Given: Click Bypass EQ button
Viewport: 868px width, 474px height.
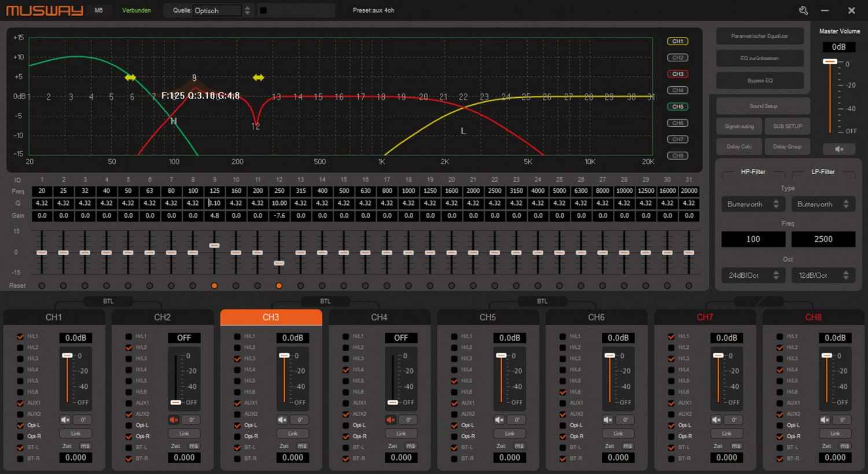Looking at the screenshot, I should click(x=760, y=80).
